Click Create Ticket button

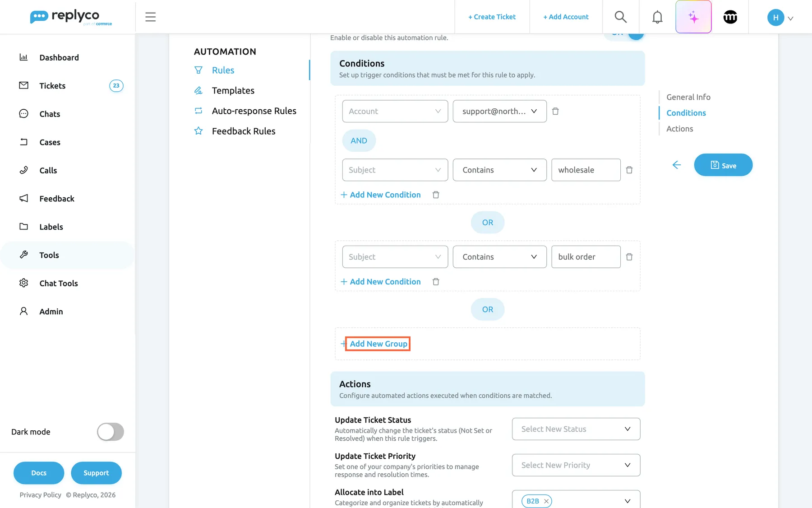point(492,17)
